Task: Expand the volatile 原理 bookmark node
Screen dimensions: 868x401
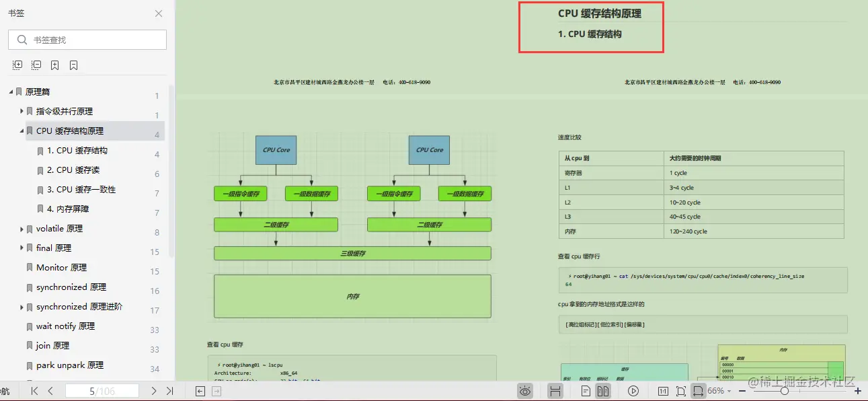Action: (22, 229)
